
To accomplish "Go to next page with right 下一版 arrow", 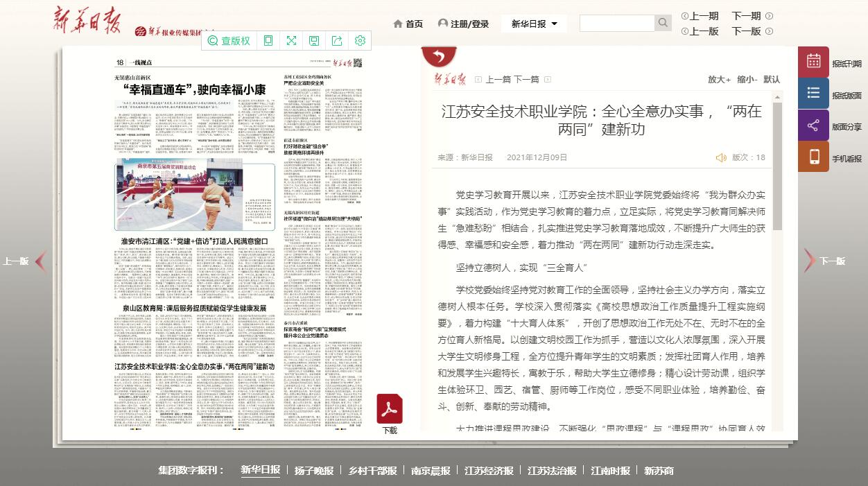I will pos(810,261).
